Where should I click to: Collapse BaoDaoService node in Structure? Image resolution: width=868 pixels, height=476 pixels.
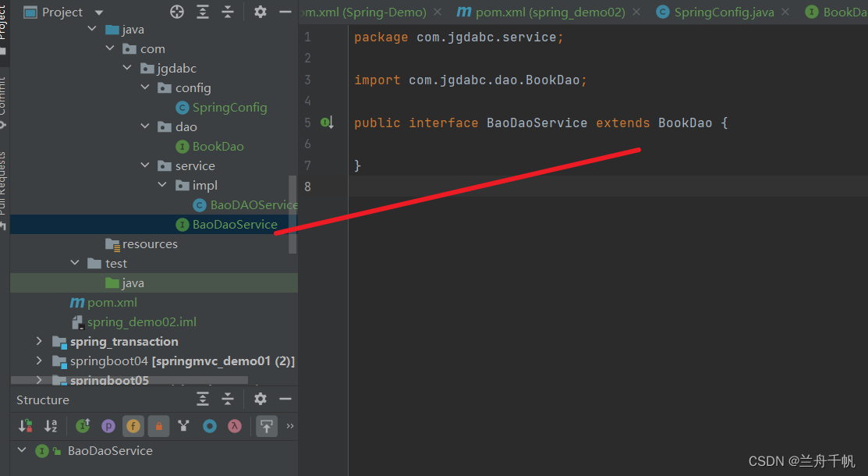22,450
